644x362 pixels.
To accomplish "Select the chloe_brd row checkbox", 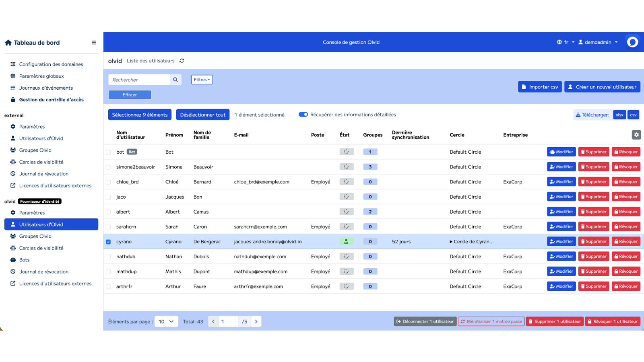I will [108, 182].
